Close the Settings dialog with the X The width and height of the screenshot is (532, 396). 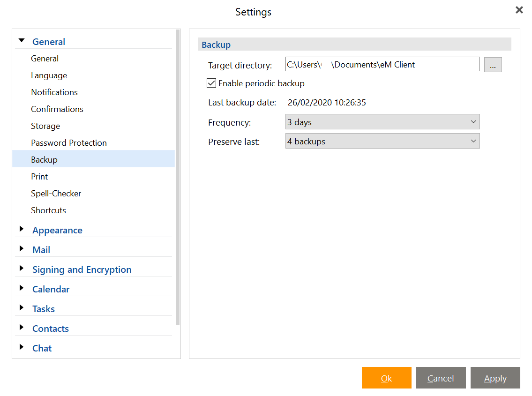click(x=519, y=10)
